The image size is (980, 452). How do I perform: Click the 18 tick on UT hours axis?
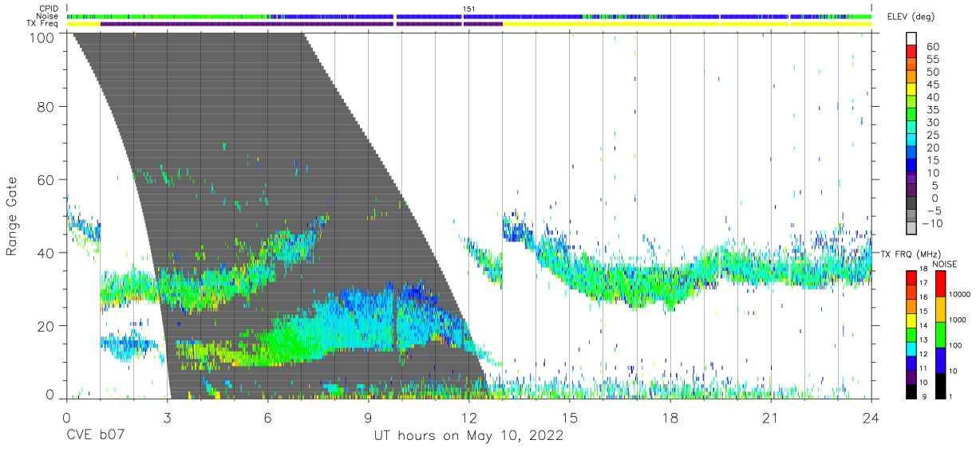point(670,417)
